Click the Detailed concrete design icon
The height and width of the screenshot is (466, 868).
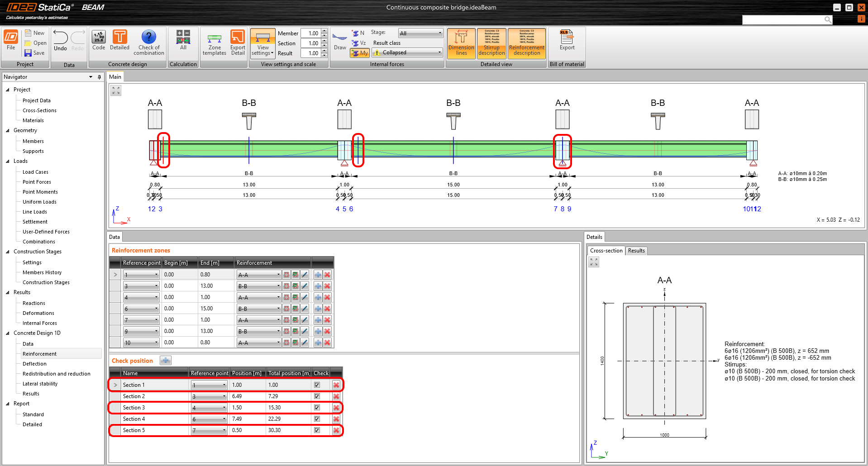pyautogui.click(x=119, y=40)
